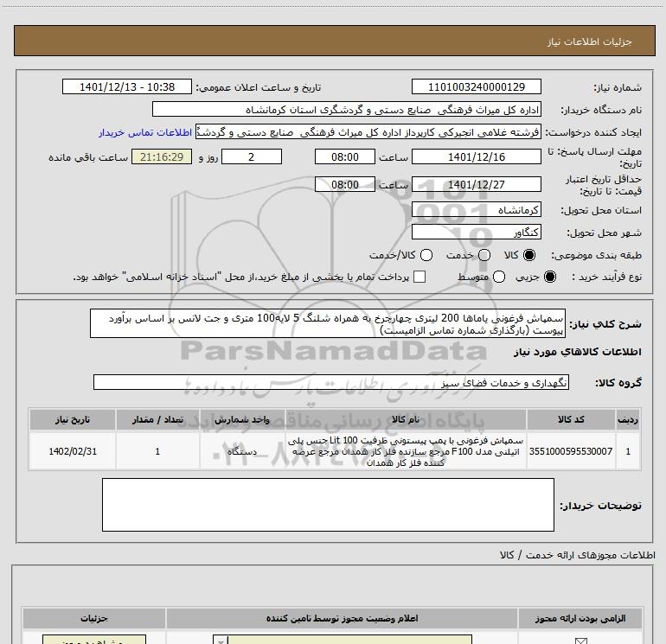This screenshot has width=666, height=644.
Task: Click the license details button at bottom
Action: point(94,640)
